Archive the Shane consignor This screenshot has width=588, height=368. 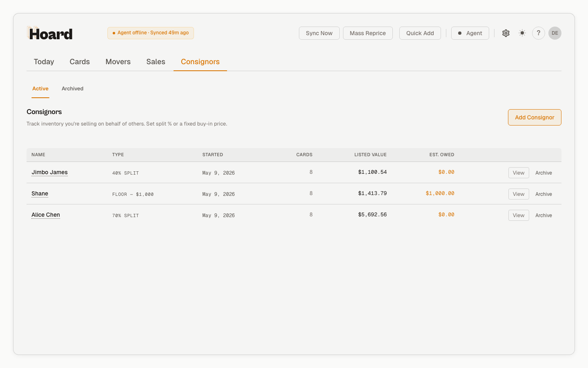pyautogui.click(x=543, y=194)
